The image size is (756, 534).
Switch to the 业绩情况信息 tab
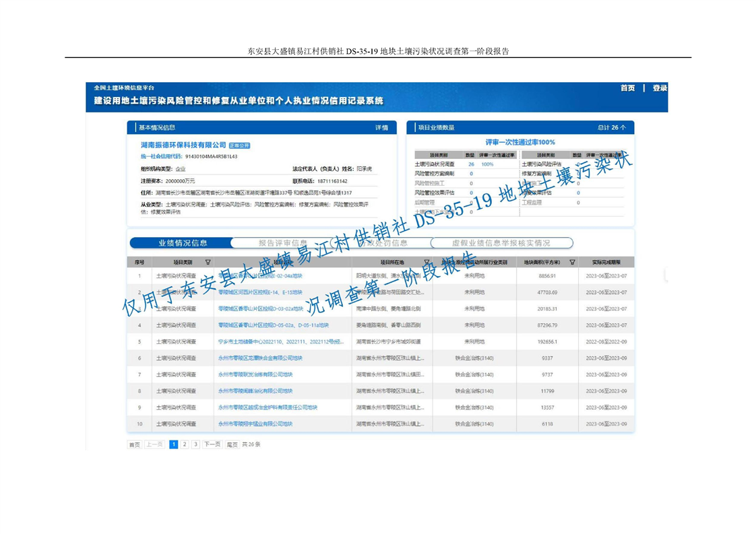[183, 243]
